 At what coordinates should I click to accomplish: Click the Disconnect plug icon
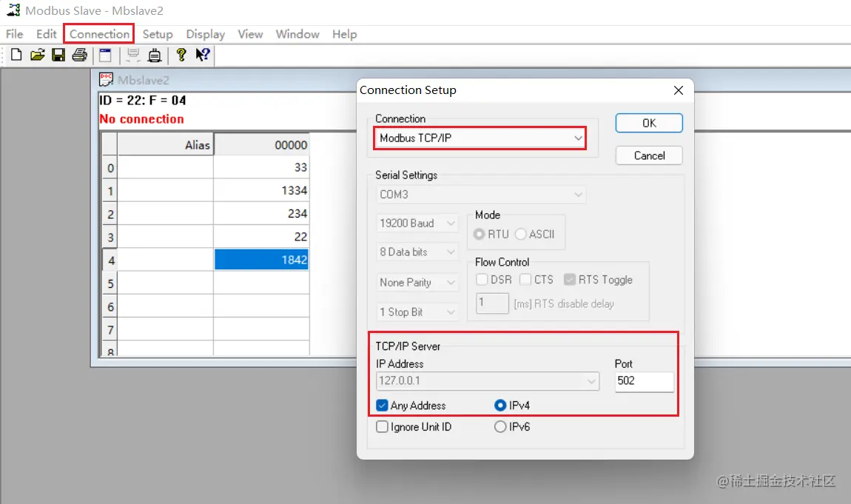[155, 55]
